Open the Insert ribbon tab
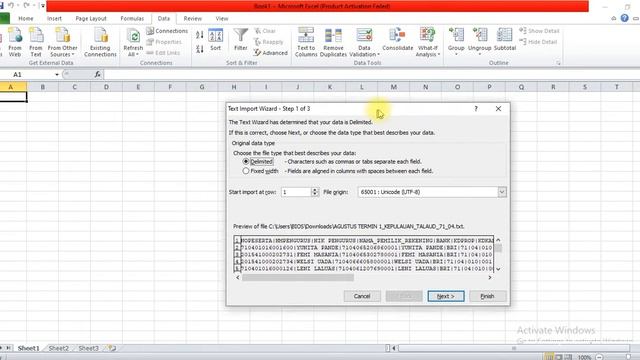 [54, 19]
